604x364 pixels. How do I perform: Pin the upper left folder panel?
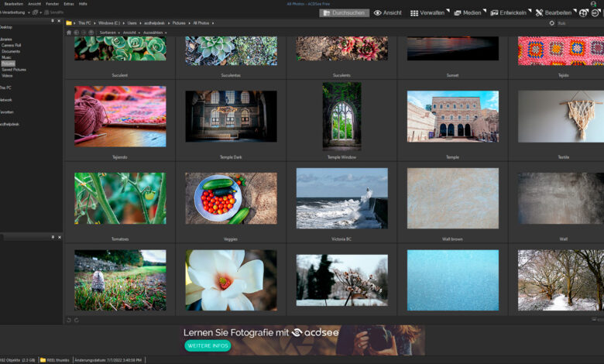[53, 20]
